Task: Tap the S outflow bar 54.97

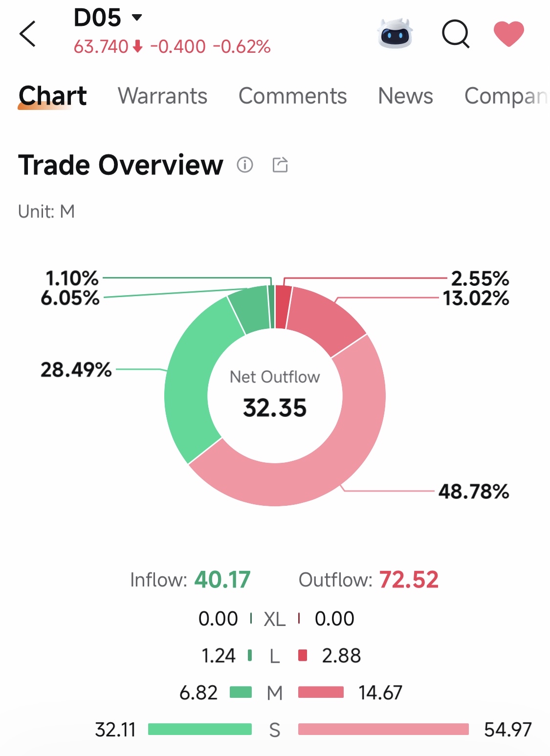Action: (x=383, y=730)
